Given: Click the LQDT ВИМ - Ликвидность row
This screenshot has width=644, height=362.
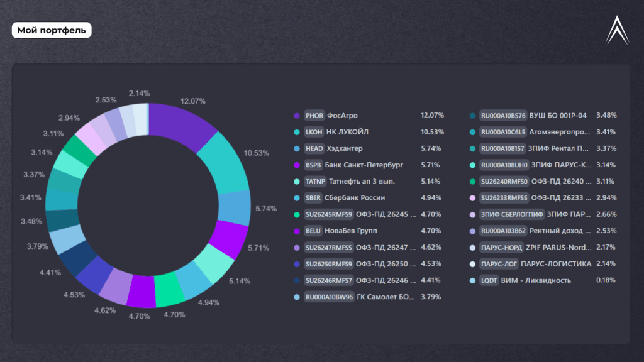Looking at the screenshot, I should pyautogui.click(x=543, y=280).
